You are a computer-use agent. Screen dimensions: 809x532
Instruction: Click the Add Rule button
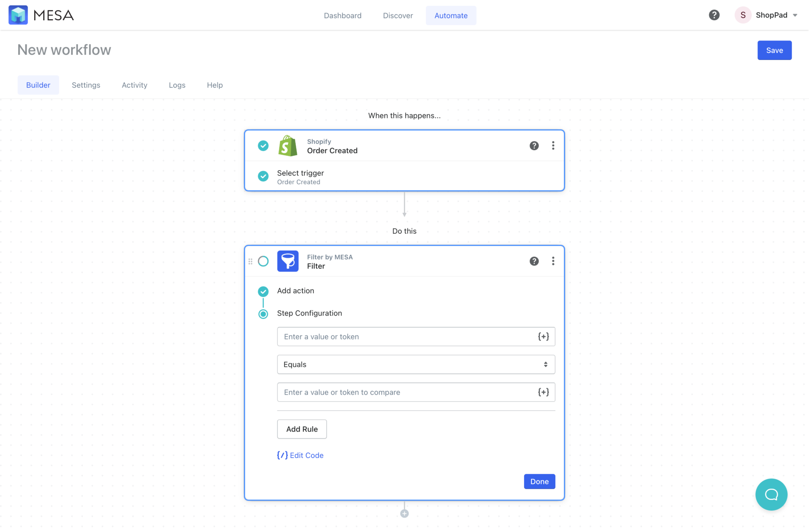click(x=302, y=429)
